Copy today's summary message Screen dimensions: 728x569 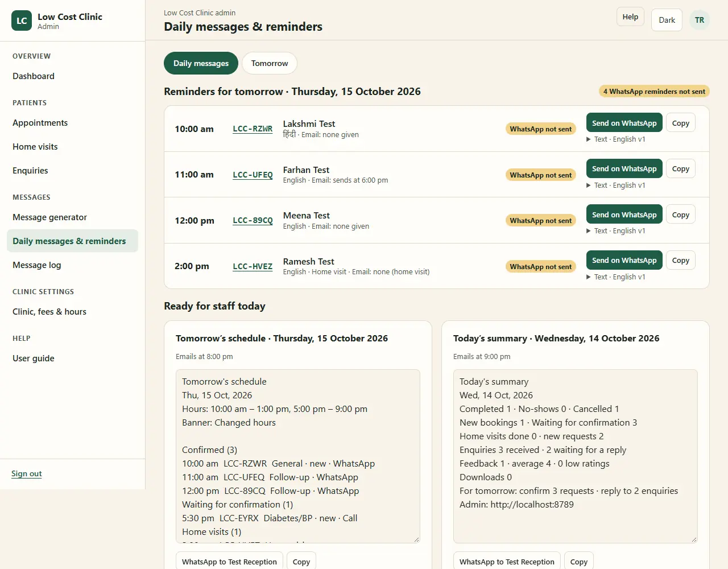[579, 561]
